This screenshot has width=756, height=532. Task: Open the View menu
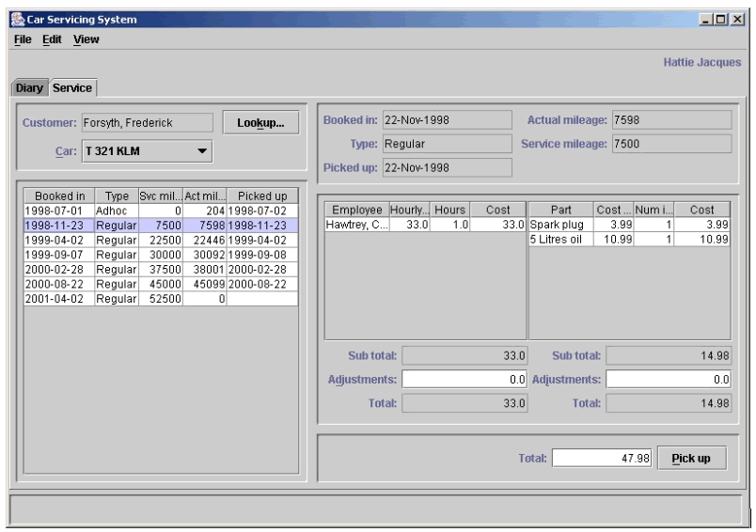pos(86,39)
